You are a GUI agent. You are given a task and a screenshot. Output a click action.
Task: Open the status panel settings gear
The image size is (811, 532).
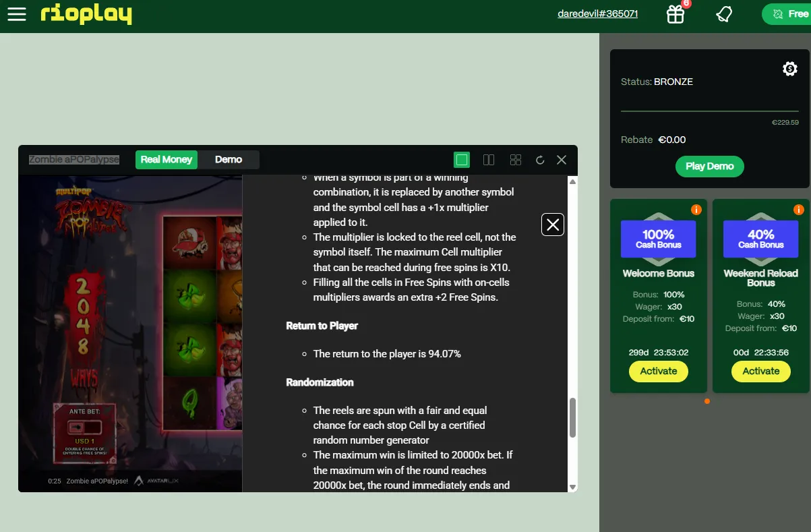pyautogui.click(x=790, y=69)
